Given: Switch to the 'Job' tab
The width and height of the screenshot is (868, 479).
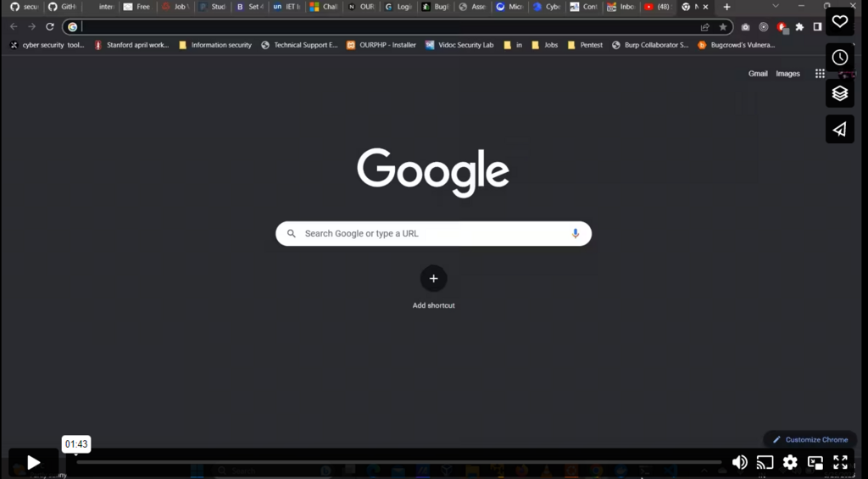Looking at the screenshot, I should coord(175,7).
